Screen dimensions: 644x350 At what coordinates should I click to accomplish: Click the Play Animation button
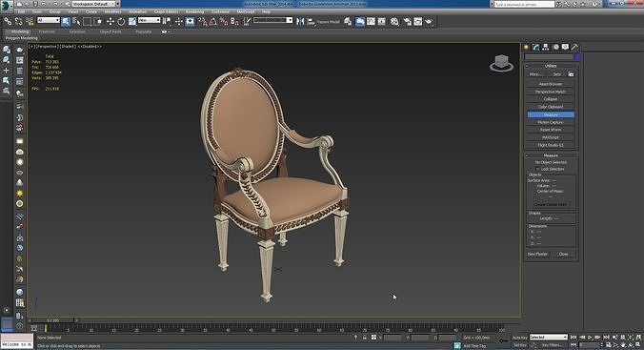(x=590, y=338)
